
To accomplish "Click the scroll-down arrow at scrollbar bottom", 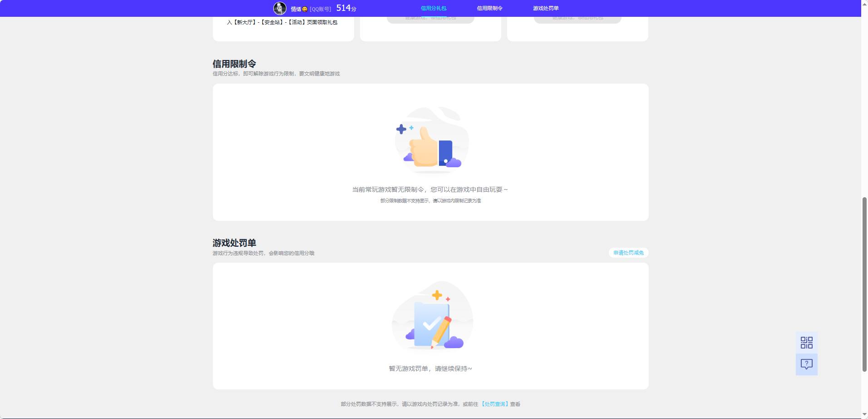I will [x=864, y=414].
